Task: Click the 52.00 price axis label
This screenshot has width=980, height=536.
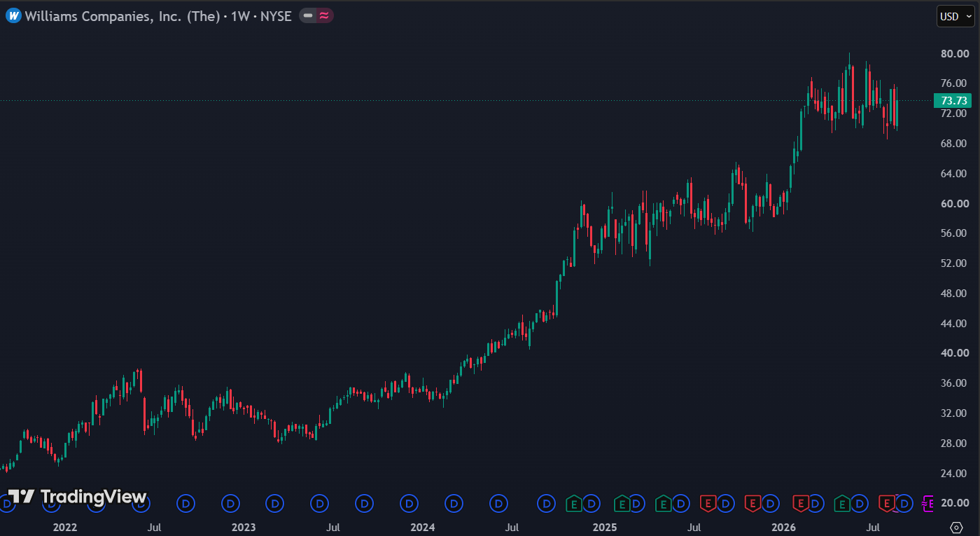Action: pos(955,263)
